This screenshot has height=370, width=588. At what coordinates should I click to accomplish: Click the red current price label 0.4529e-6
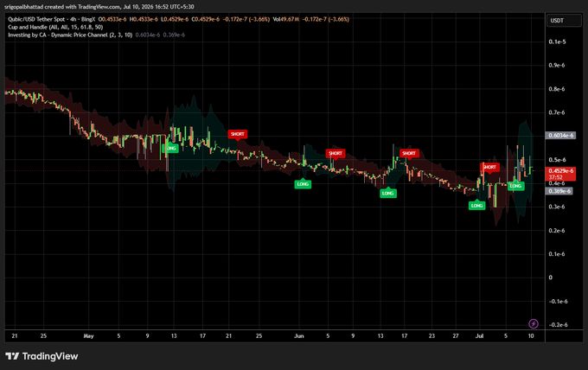click(560, 174)
